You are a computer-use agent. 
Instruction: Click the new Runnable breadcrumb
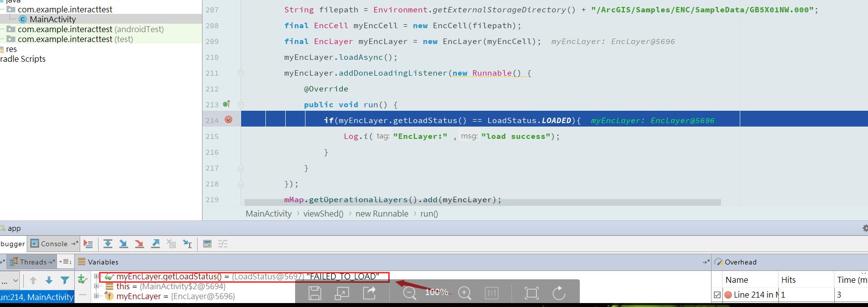[x=382, y=214]
